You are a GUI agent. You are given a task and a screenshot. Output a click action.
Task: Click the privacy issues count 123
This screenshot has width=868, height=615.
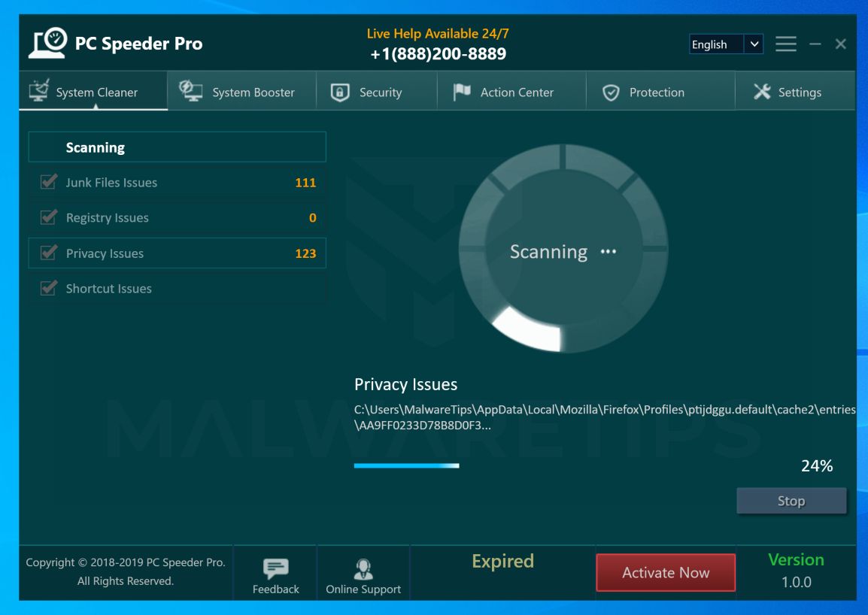click(305, 253)
